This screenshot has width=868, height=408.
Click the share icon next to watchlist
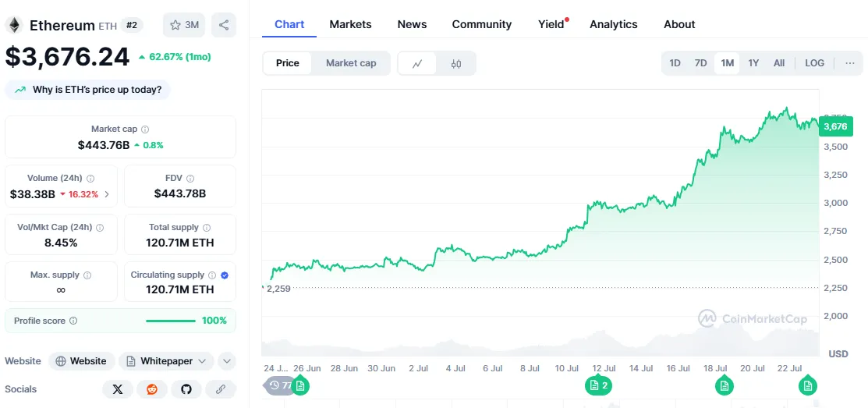tap(224, 25)
